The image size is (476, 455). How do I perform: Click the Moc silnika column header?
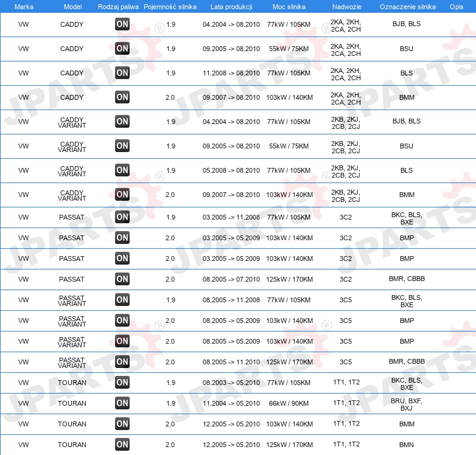289,7
